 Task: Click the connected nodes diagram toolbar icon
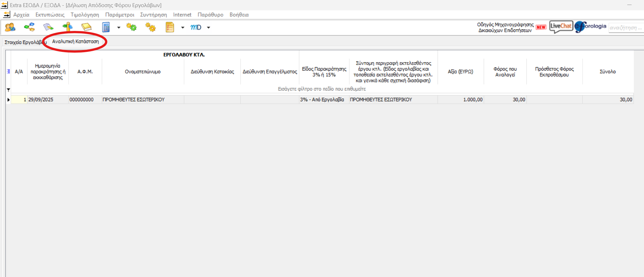click(x=29, y=27)
